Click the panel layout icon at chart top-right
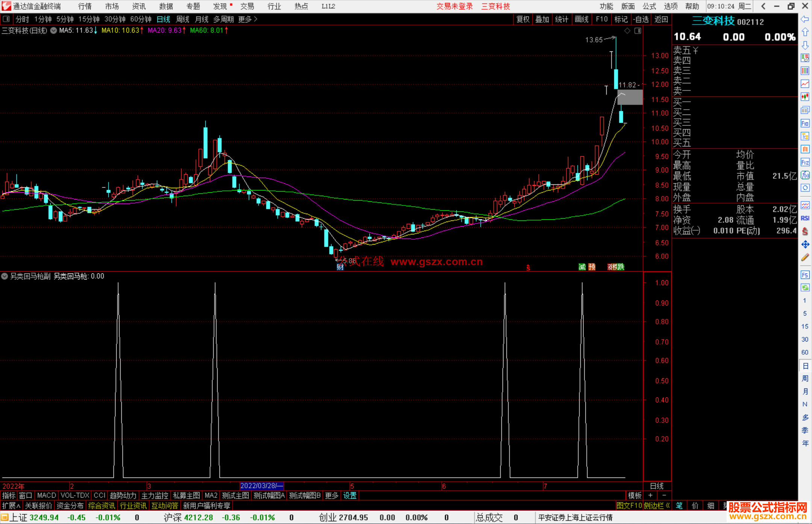This screenshot has height=524, width=812. (638, 31)
